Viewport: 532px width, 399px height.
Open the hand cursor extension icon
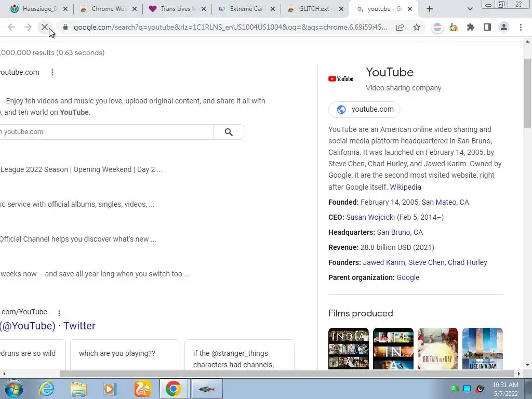point(454,27)
